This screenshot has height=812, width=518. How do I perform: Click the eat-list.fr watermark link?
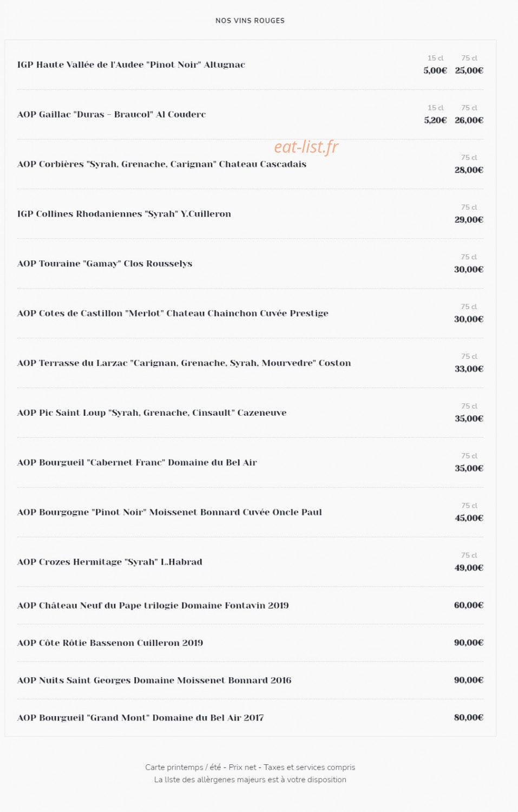point(306,147)
